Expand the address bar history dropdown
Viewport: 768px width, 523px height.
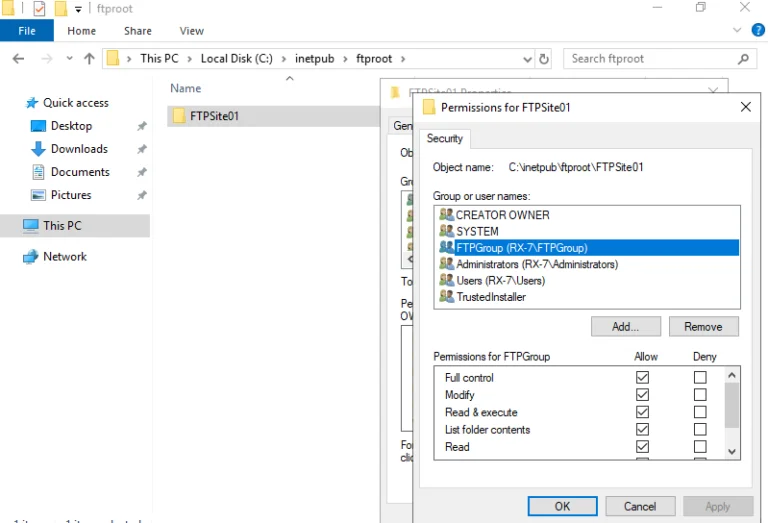527,59
